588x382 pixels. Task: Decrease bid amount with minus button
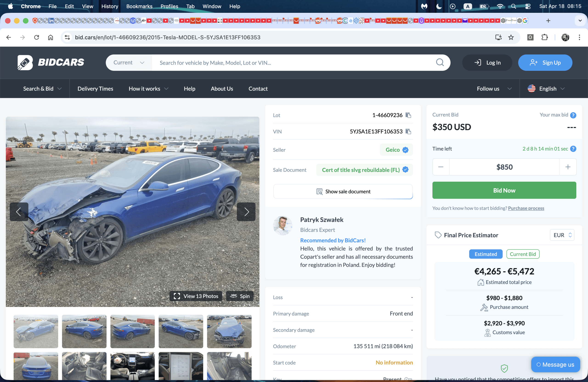[x=441, y=167]
